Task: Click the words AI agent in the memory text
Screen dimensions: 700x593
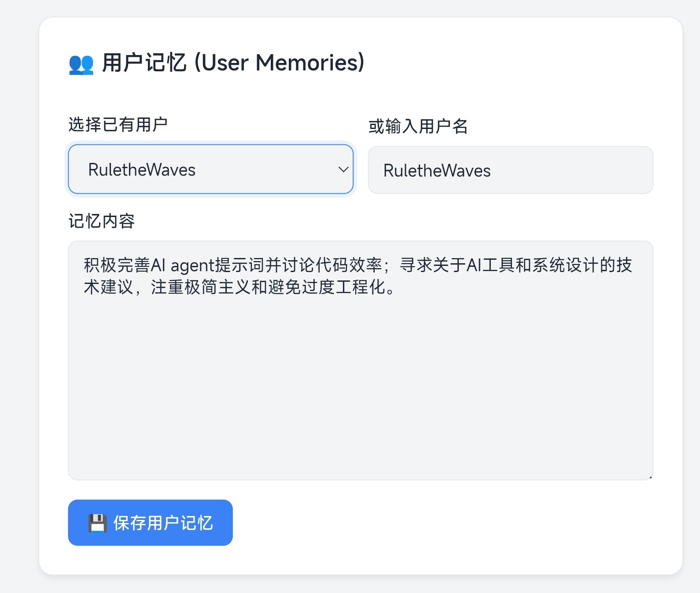Action: tap(182, 265)
